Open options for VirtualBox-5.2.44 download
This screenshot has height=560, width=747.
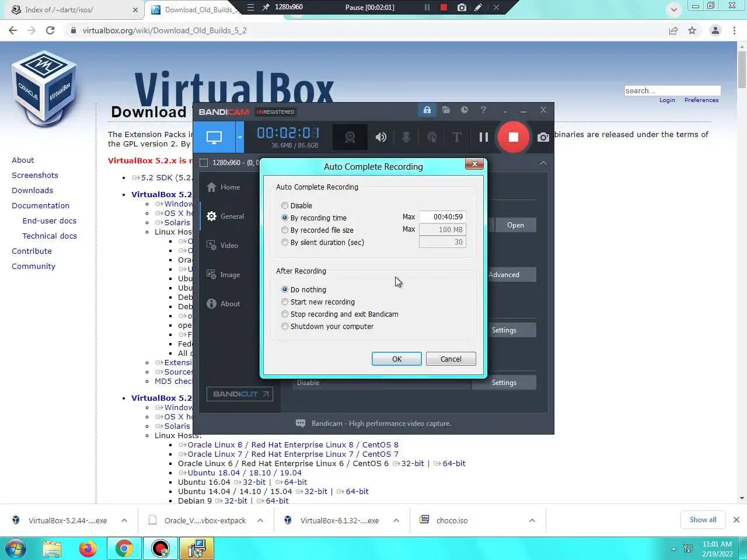click(124, 520)
